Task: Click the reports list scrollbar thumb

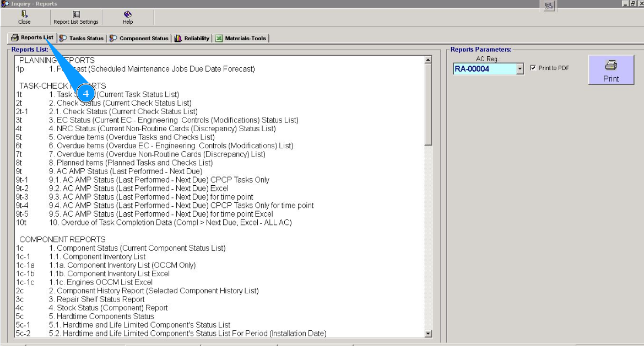Action: (428, 104)
